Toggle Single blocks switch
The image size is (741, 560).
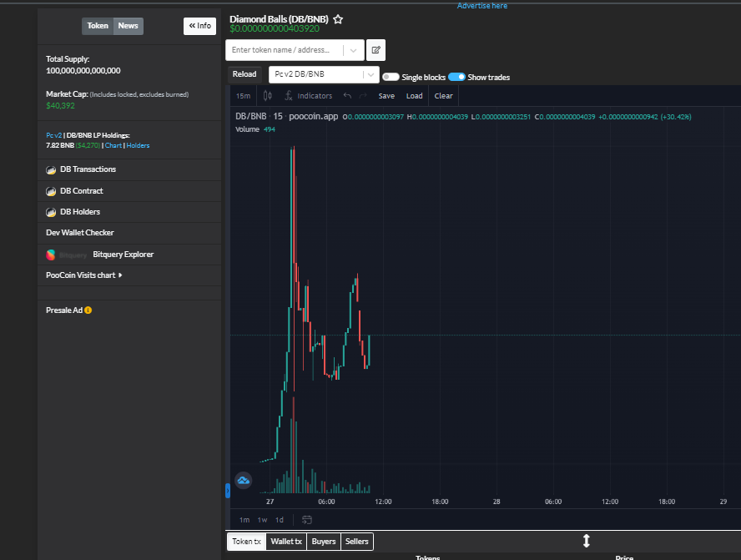pos(391,77)
